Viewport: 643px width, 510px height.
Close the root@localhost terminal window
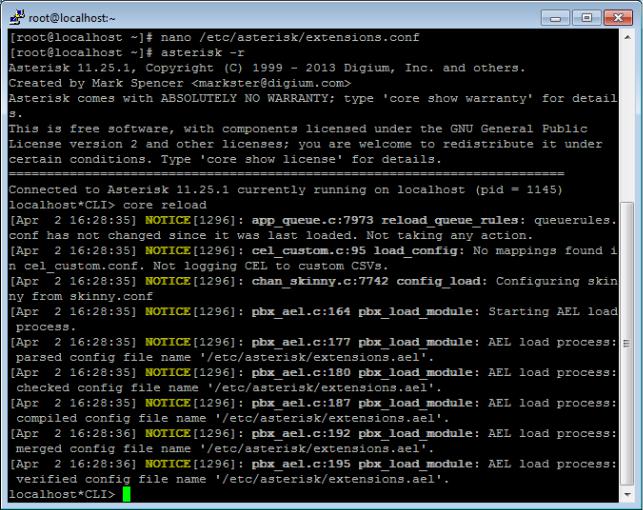click(x=618, y=18)
